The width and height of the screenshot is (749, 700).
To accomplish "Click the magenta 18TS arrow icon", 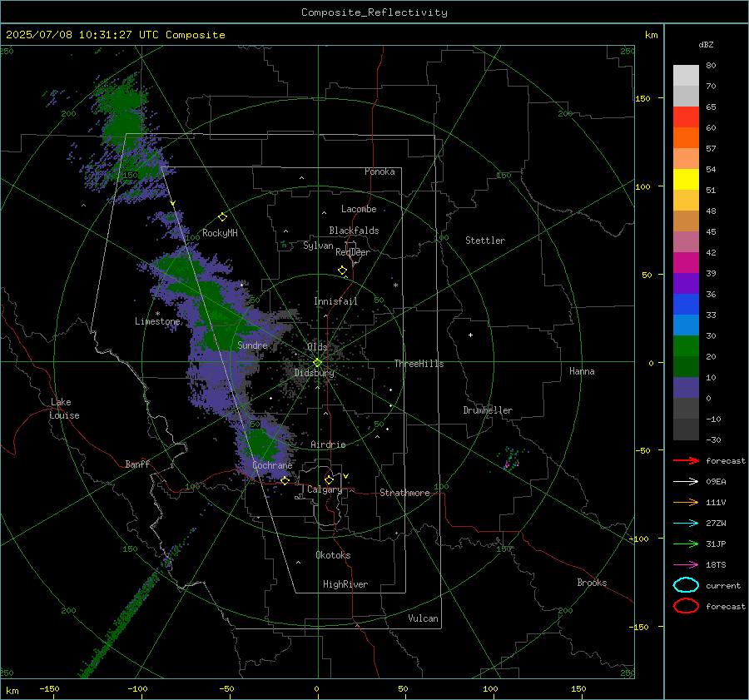I will click(x=686, y=565).
